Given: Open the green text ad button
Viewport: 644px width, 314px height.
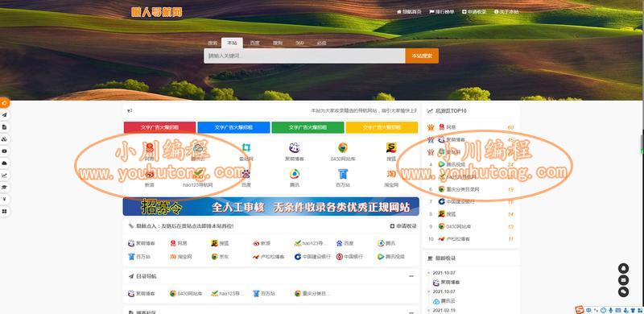Looking at the screenshot, I should click(308, 127).
